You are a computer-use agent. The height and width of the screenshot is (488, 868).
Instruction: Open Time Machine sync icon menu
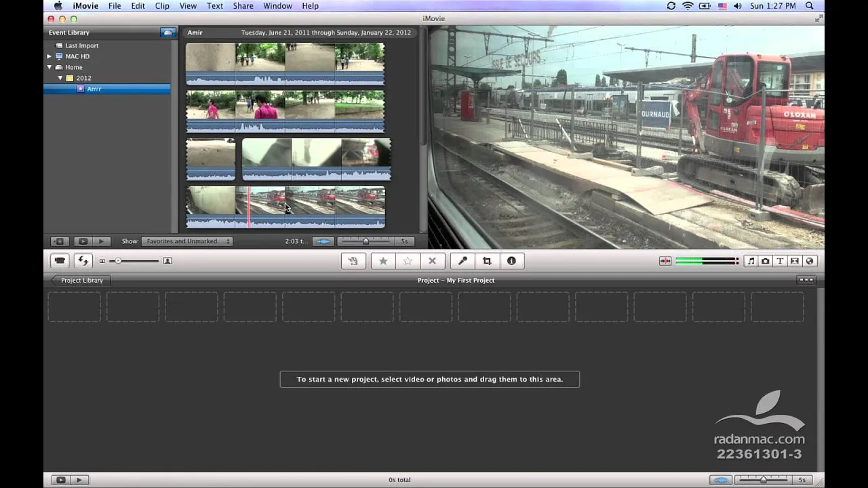click(671, 6)
